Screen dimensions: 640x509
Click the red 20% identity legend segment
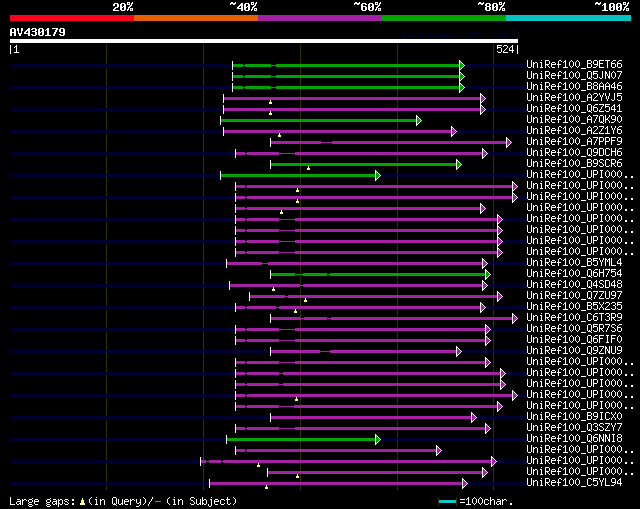point(72,18)
